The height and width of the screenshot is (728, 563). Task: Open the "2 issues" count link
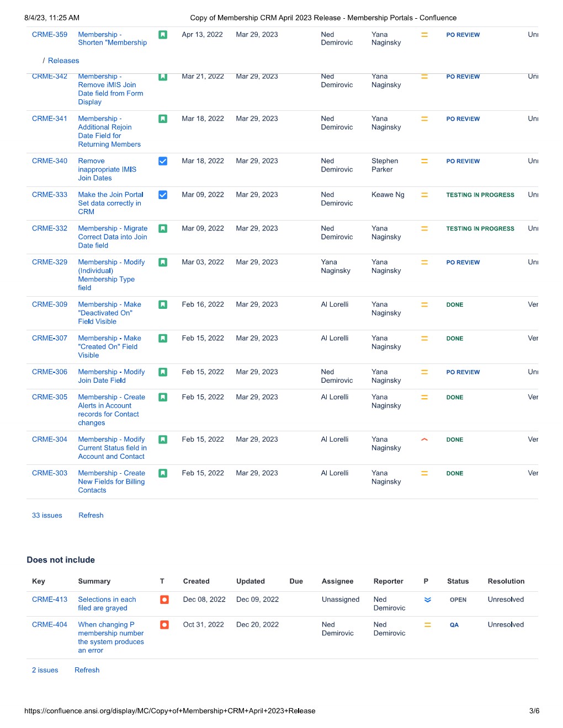pos(45,670)
